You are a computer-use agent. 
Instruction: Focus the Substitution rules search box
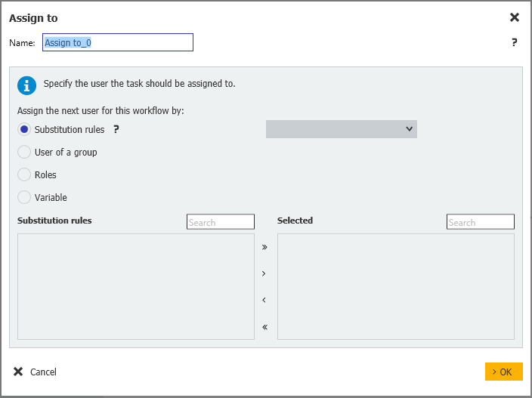(220, 222)
